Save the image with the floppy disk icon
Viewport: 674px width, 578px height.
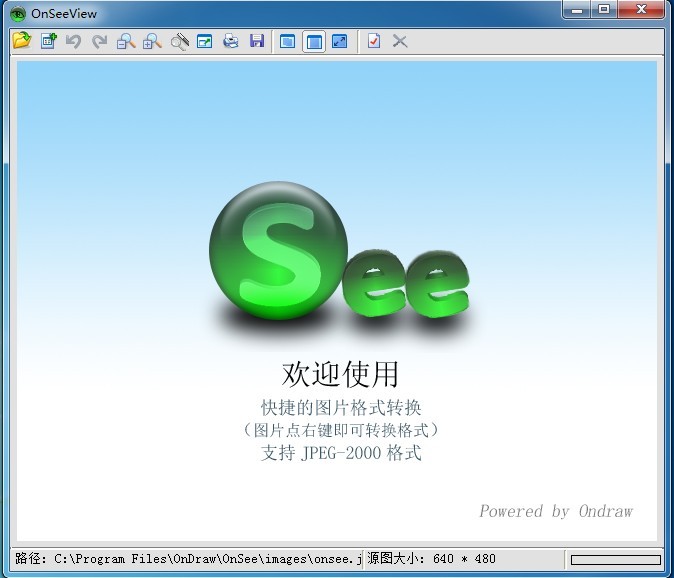(257, 41)
